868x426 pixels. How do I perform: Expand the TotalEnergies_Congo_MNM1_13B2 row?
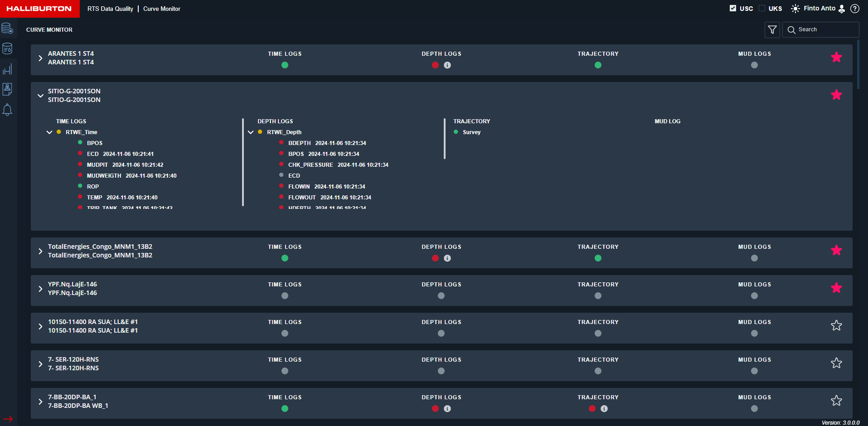tap(40, 251)
